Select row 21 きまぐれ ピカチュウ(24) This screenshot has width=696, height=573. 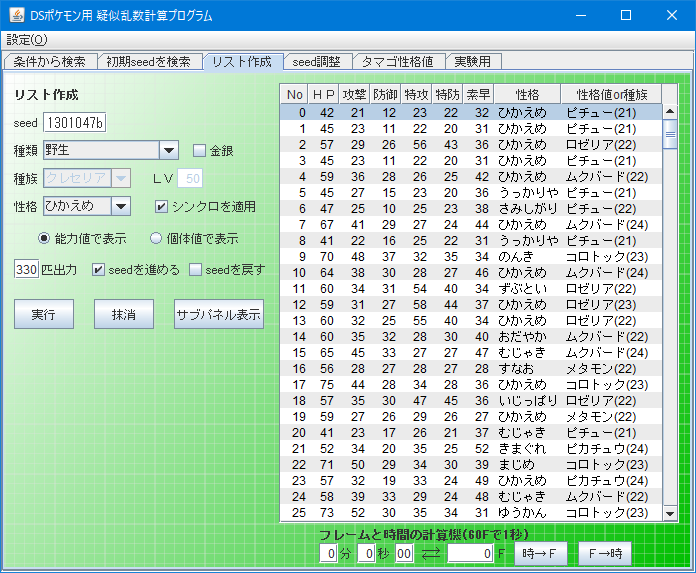pyautogui.click(x=471, y=448)
